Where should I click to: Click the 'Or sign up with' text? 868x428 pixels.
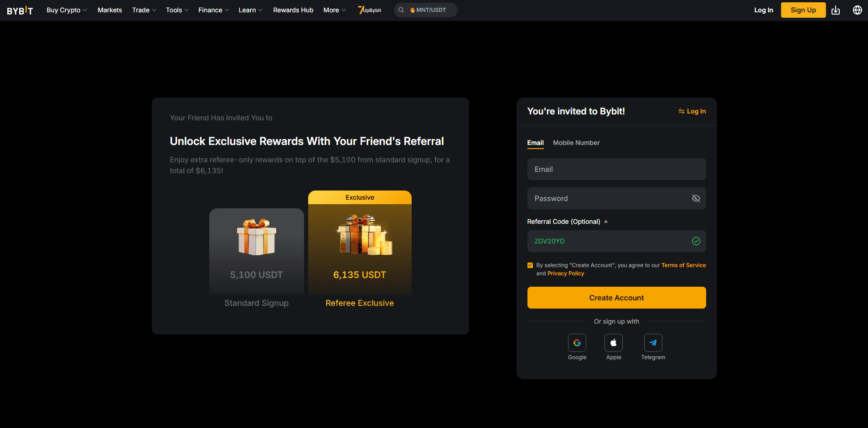click(616, 321)
